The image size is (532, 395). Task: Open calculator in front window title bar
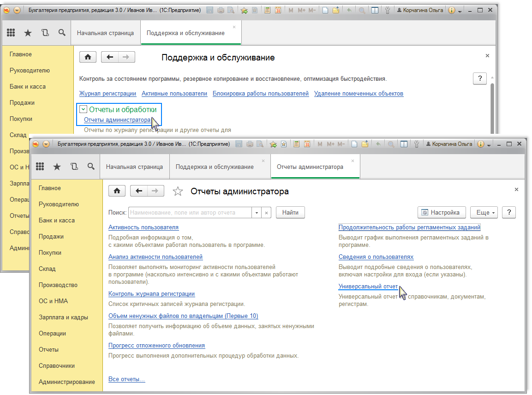(297, 144)
